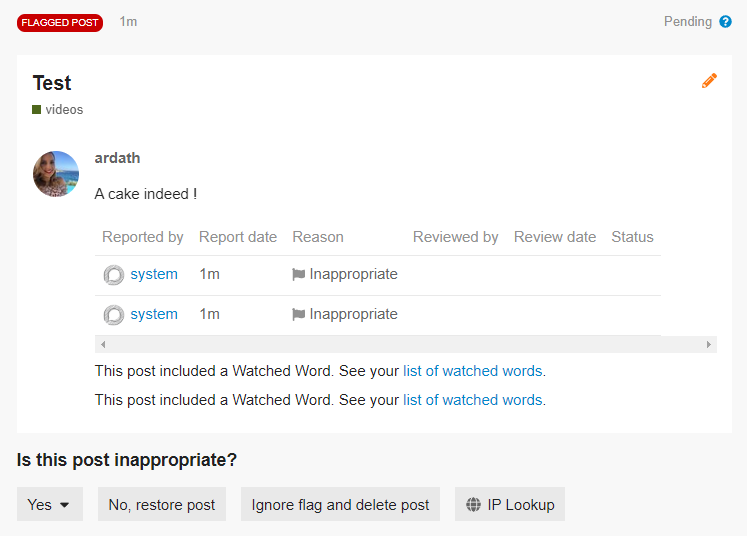Open first list of watched words link

tap(473, 371)
